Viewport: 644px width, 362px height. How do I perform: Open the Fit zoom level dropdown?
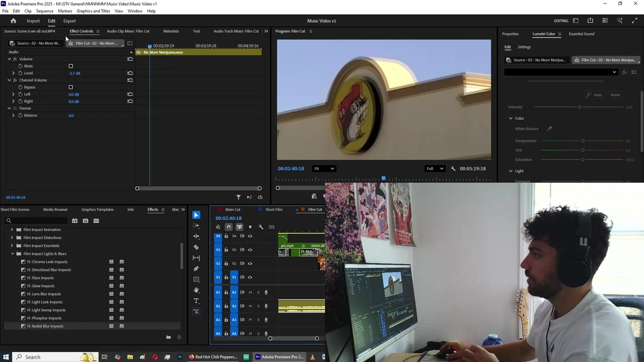[324, 169]
